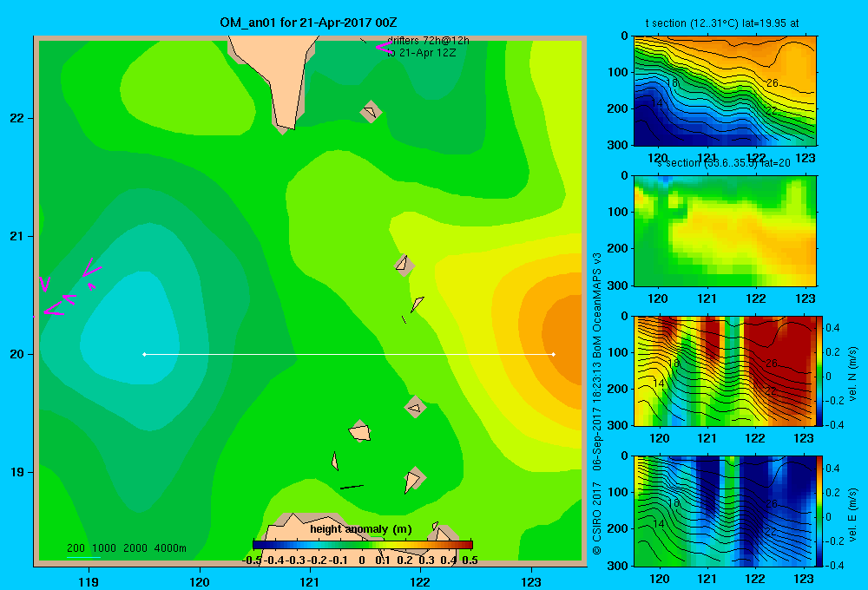This screenshot has height=590, width=868.
Task: Select the west endpoint of the white transect line
Action: click(144, 354)
